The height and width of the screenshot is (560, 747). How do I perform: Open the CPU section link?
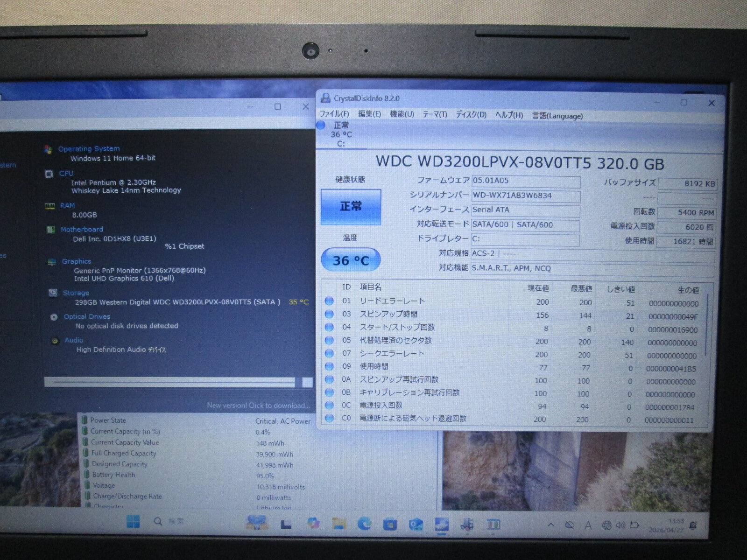click(x=66, y=173)
